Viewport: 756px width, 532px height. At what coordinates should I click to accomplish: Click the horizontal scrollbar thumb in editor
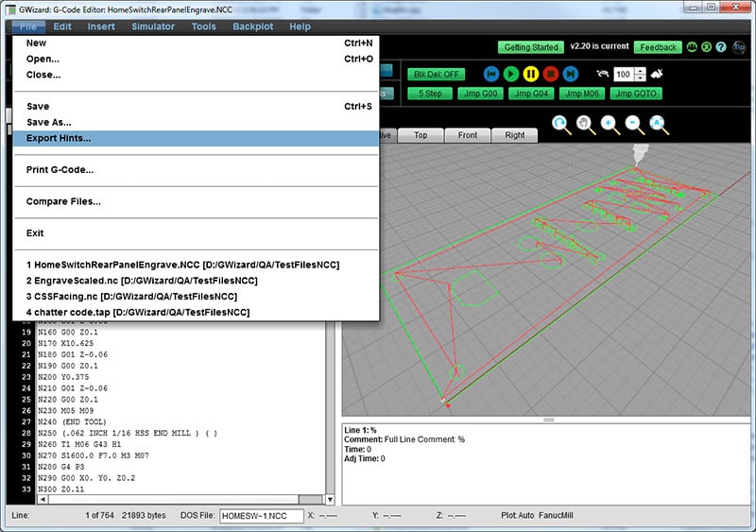(x=310, y=499)
